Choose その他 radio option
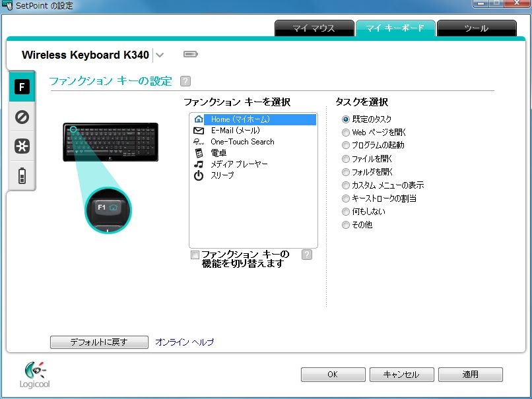The image size is (532, 399). point(346,225)
